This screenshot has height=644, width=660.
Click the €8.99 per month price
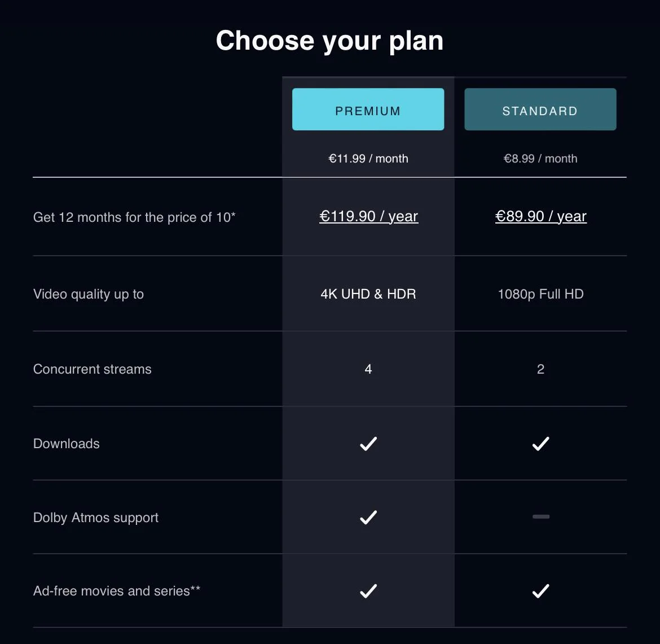pos(540,159)
